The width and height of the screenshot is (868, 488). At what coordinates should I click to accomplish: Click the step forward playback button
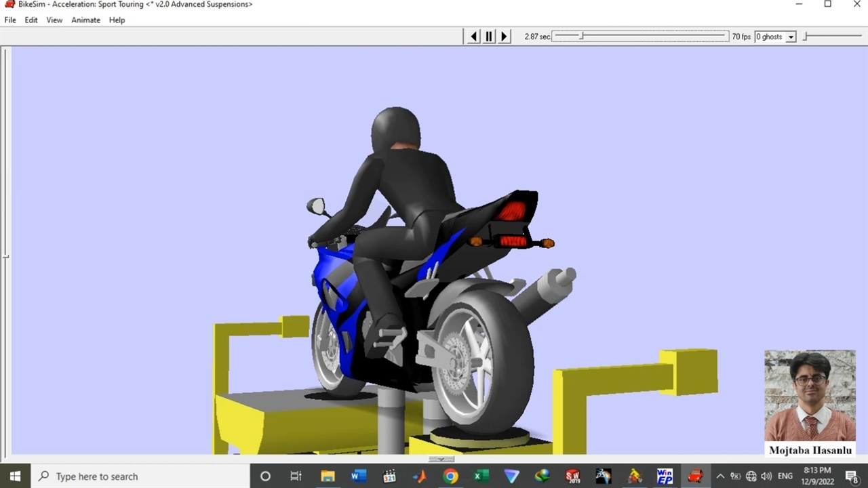pos(504,37)
